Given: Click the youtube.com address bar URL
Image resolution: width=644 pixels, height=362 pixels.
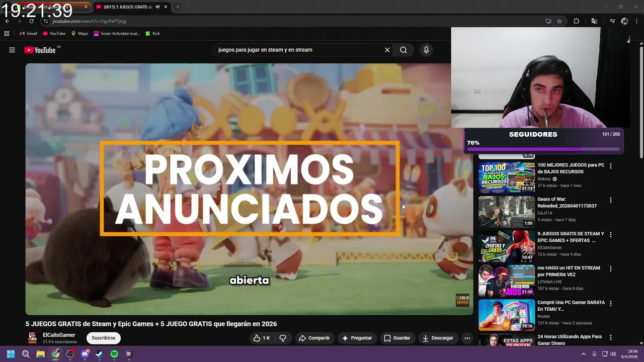Looking at the screenshot, I should pyautogui.click(x=89, y=21).
